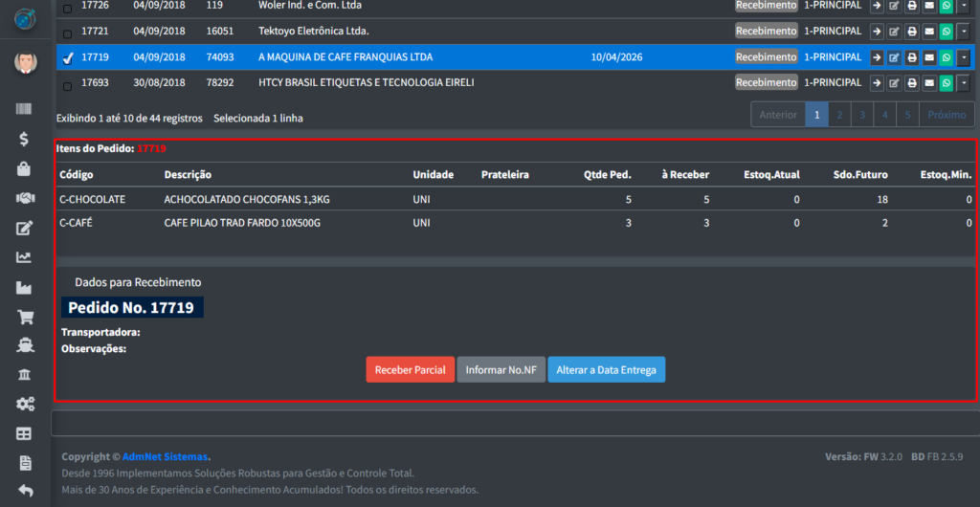Send order 17719 via WhatsApp
Image resolution: width=980 pixels, height=507 pixels.
click(946, 57)
